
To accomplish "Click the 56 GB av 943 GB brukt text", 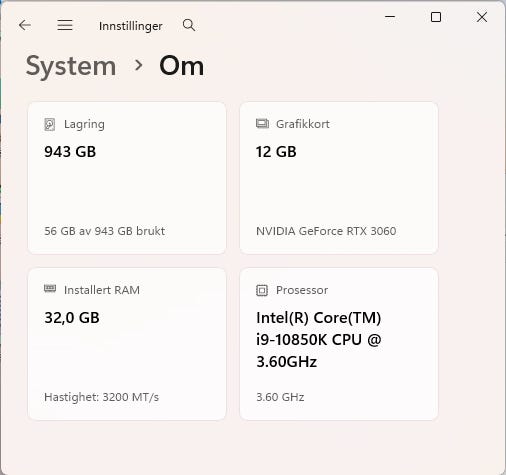I will [104, 231].
